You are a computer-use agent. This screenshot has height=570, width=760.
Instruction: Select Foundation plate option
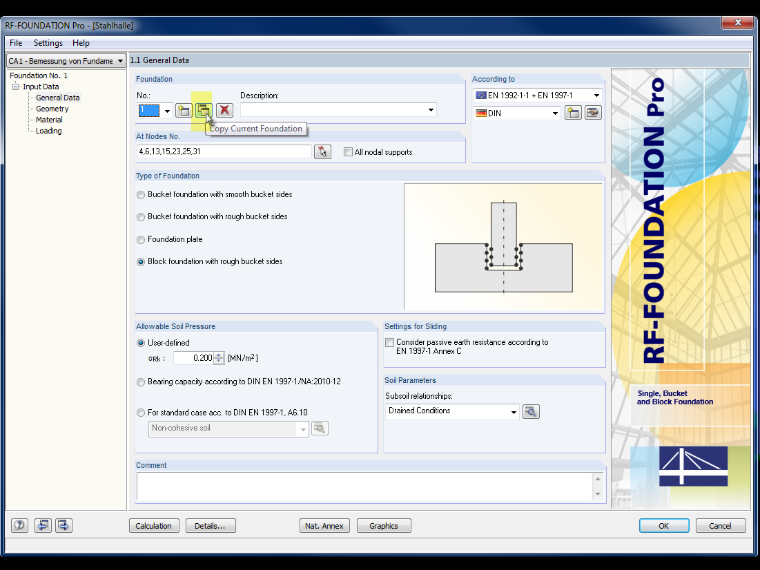141,240
